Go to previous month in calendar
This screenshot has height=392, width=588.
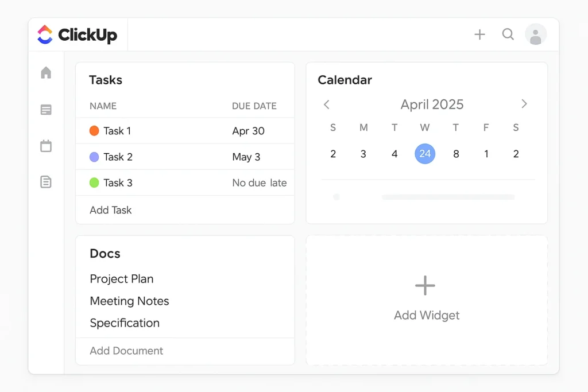click(x=327, y=104)
